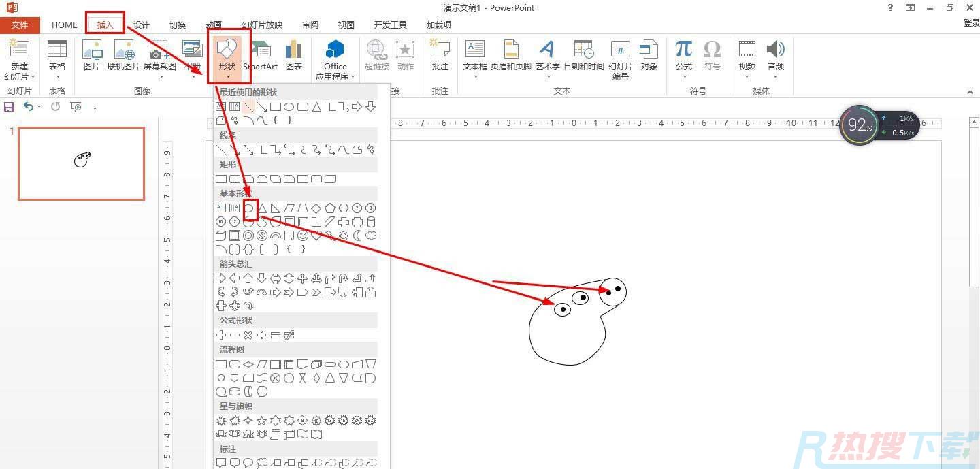Collapse the ribbon with the chevron
980x469 pixels.
pos(970,92)
